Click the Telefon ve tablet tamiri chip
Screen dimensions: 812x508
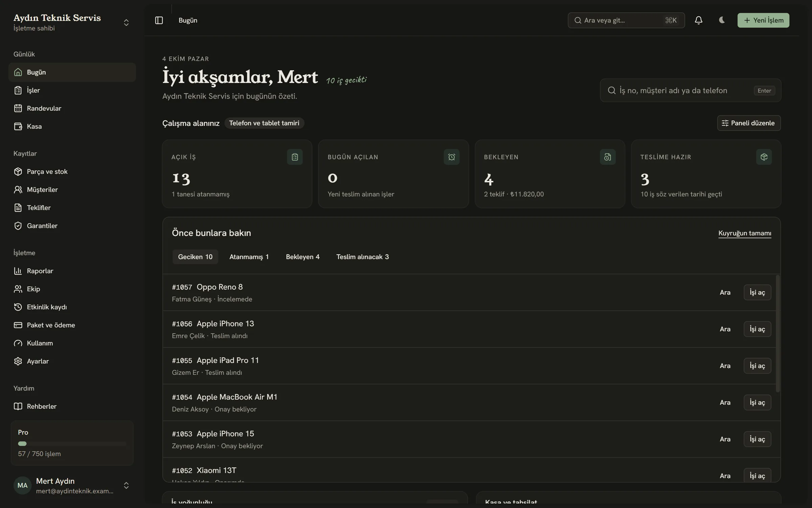click(264, 123)
